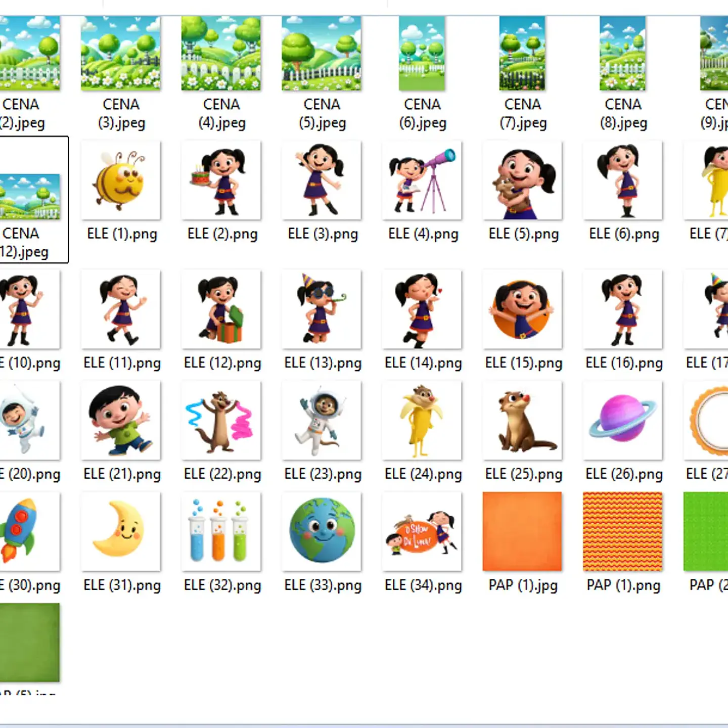Image resolution: width=728 pixels, height=728 pixels.
Task: Pick the girl in orange circle thumbnail
Action: pyautogui.click(x=522, y=309)
